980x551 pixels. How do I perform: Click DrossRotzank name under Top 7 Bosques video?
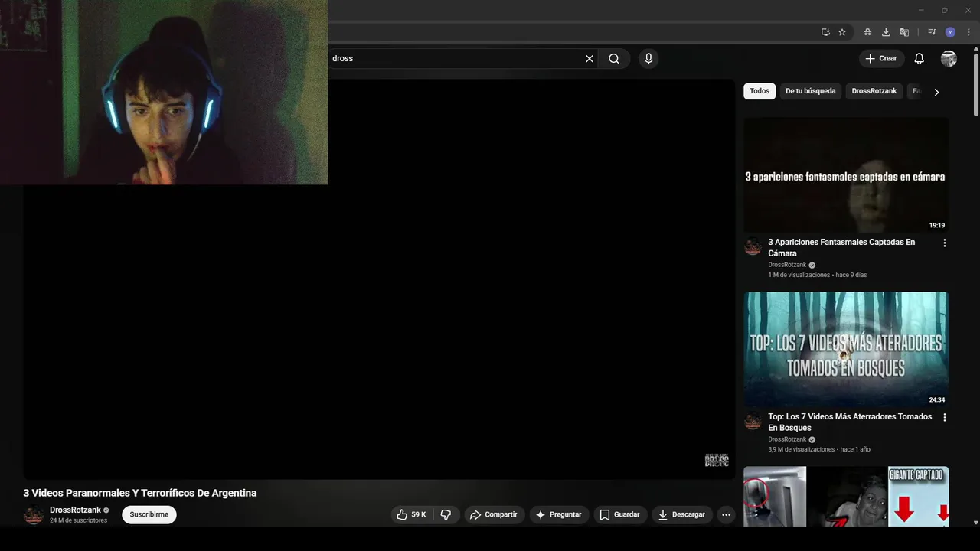coord(787,439)
